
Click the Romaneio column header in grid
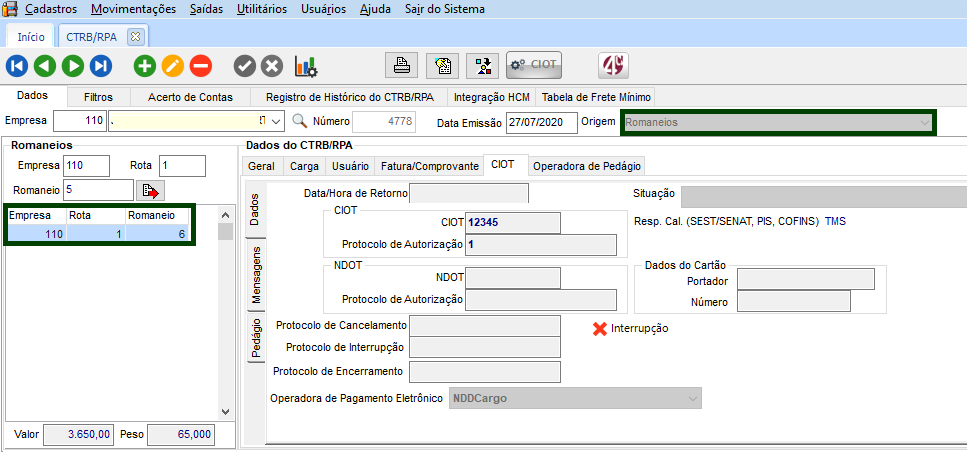tap(157, 216)
